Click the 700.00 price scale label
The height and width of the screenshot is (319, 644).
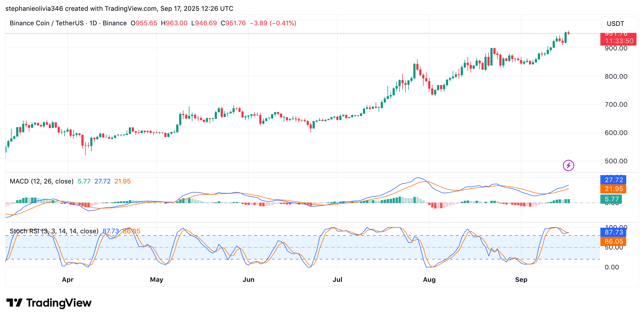click(616, 105)
